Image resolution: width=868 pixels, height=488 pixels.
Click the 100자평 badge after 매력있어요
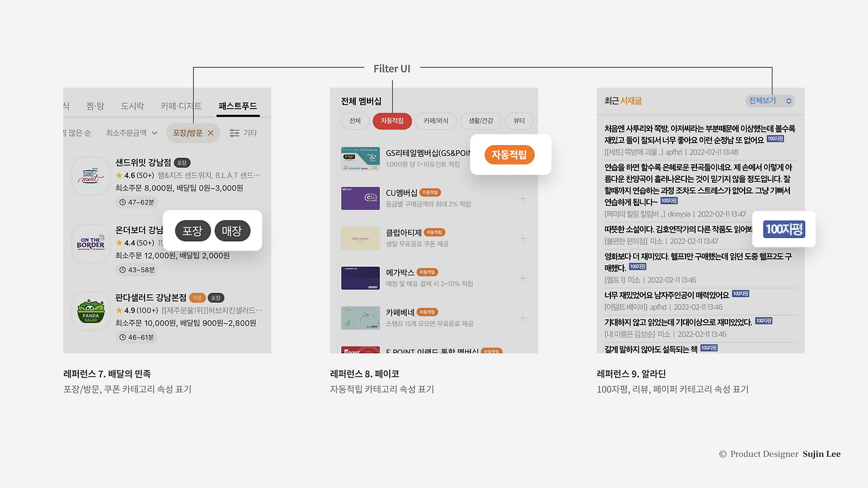coord(741,294)
